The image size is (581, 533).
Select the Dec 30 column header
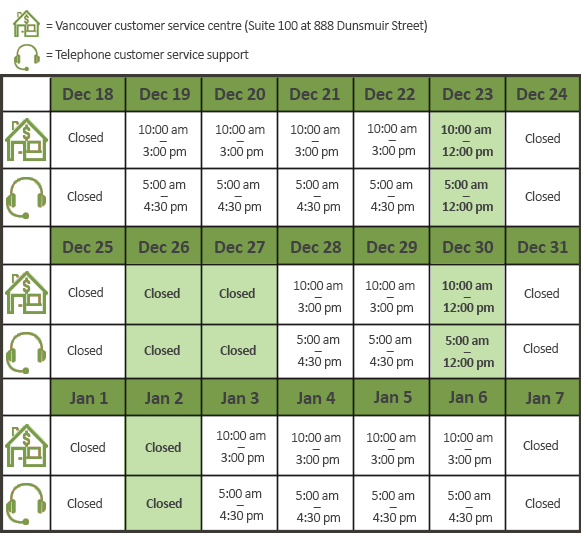[x=467, y=247]
